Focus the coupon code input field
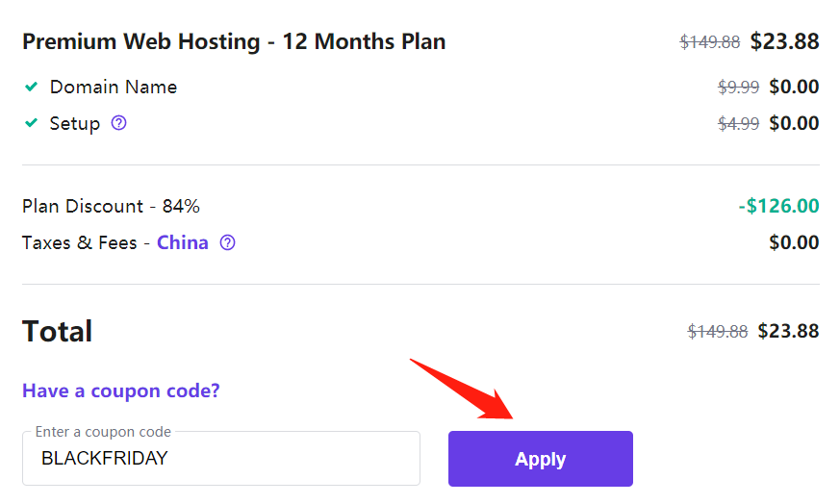The height and width of the screenshot is (504, 840). pos(221,459)
